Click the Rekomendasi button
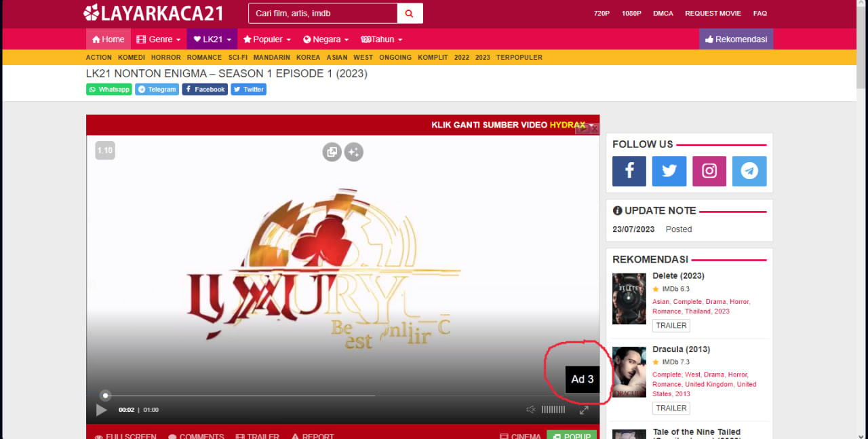The height and width of the screenshot is (439, 868). coord(736,39)
